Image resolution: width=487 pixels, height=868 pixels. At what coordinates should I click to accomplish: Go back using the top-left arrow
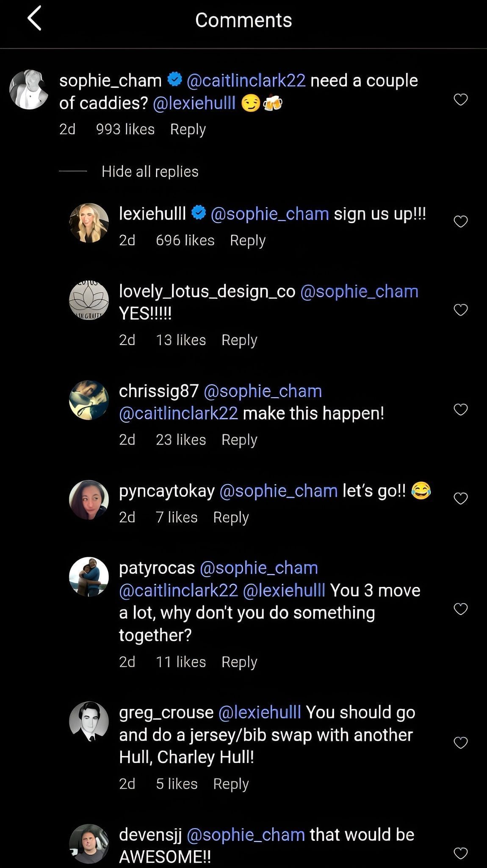pos(35,19)
